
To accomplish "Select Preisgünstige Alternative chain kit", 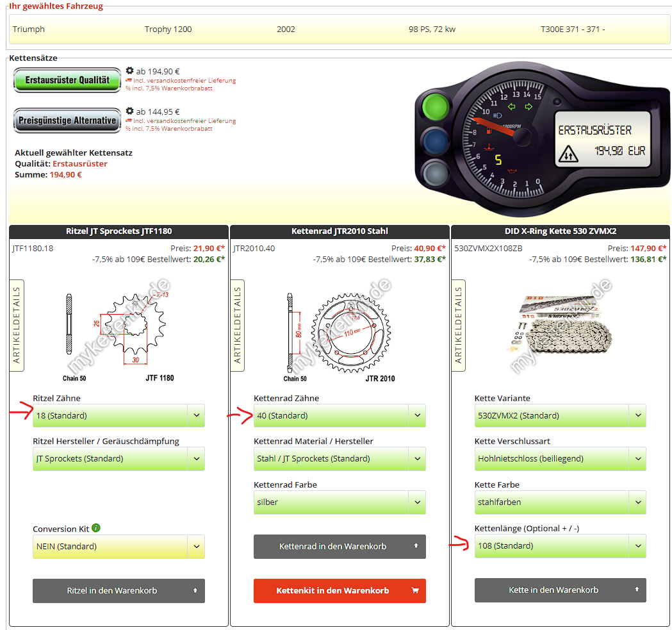I will (x=67, y=120).
